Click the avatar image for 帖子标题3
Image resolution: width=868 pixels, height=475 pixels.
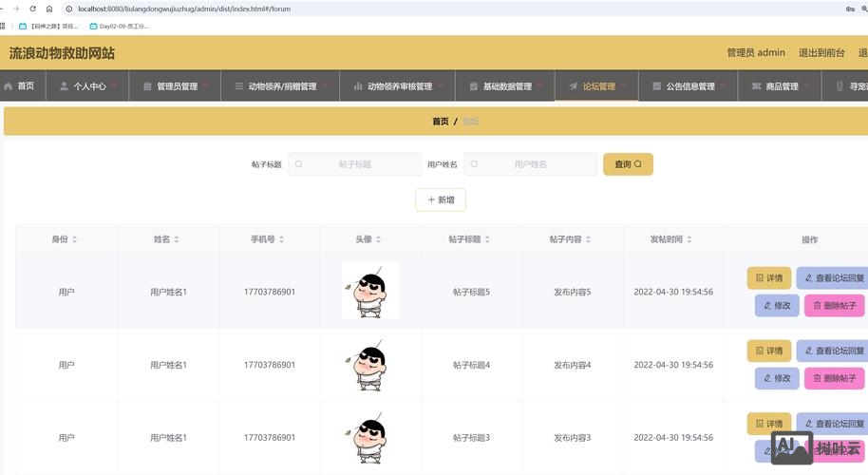(369, 437)
